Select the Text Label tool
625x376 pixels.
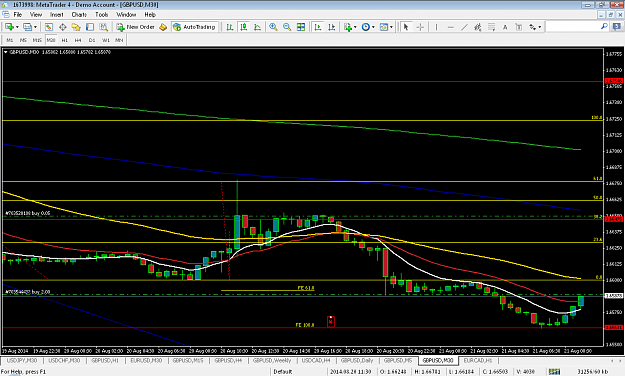519,27
